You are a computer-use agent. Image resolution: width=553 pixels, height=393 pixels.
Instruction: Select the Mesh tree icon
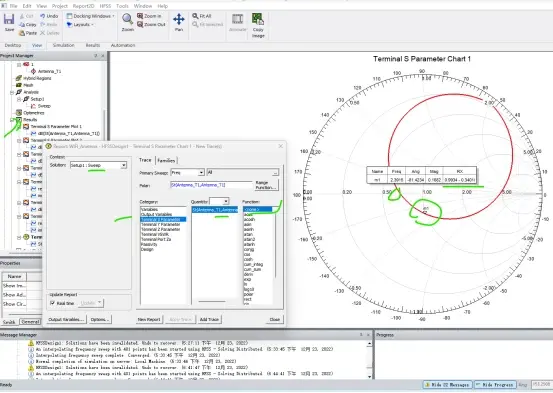point(19,85)
